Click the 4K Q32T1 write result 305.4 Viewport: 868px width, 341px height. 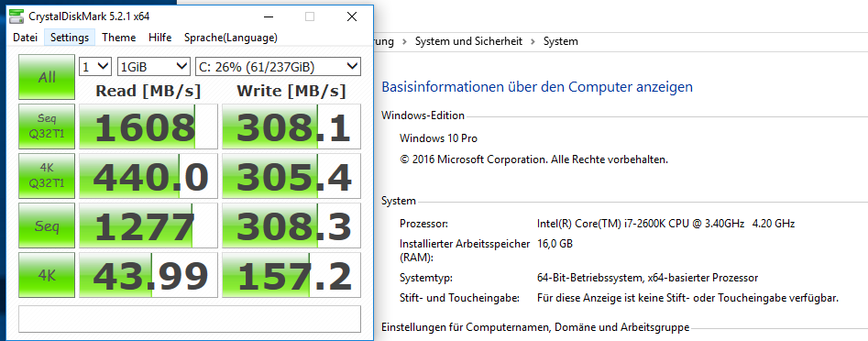point(291,175)
